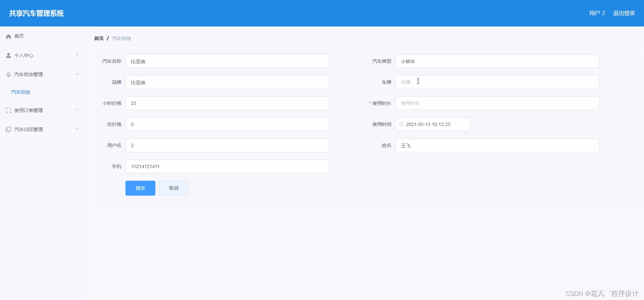
Task: Focus the 手机 phone number field
Action: point(227,166)
